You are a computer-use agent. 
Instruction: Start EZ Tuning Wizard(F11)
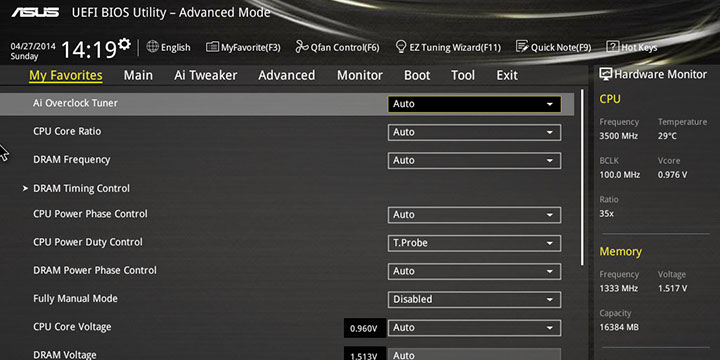[448, 47]
